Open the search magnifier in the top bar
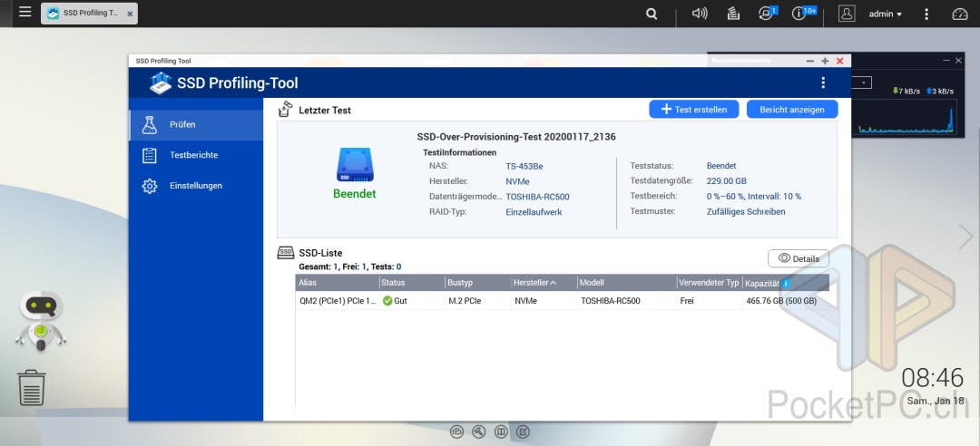The width and height of the screenshot is (980, 446). 652,14
